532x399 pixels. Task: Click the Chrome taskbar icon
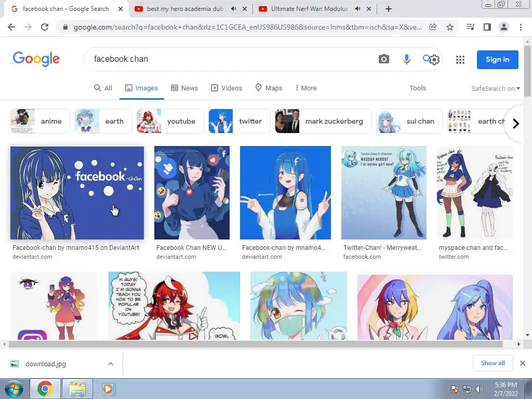(x=45, y=389)
